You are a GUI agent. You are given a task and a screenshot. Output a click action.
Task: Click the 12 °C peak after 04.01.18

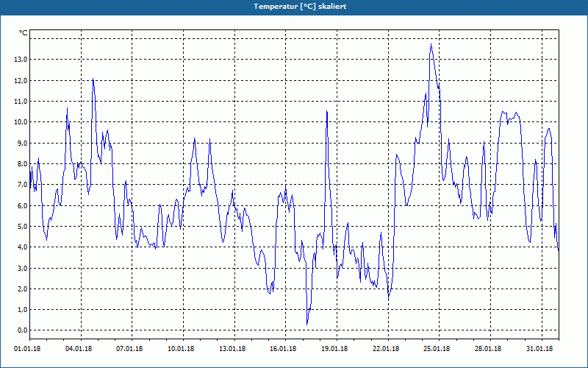[x=93, y=79]
